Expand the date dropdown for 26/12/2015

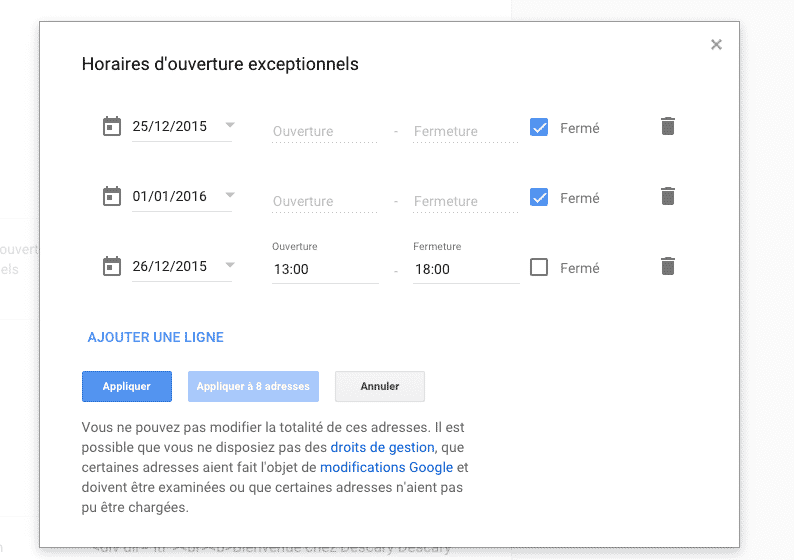click(230, 266)
